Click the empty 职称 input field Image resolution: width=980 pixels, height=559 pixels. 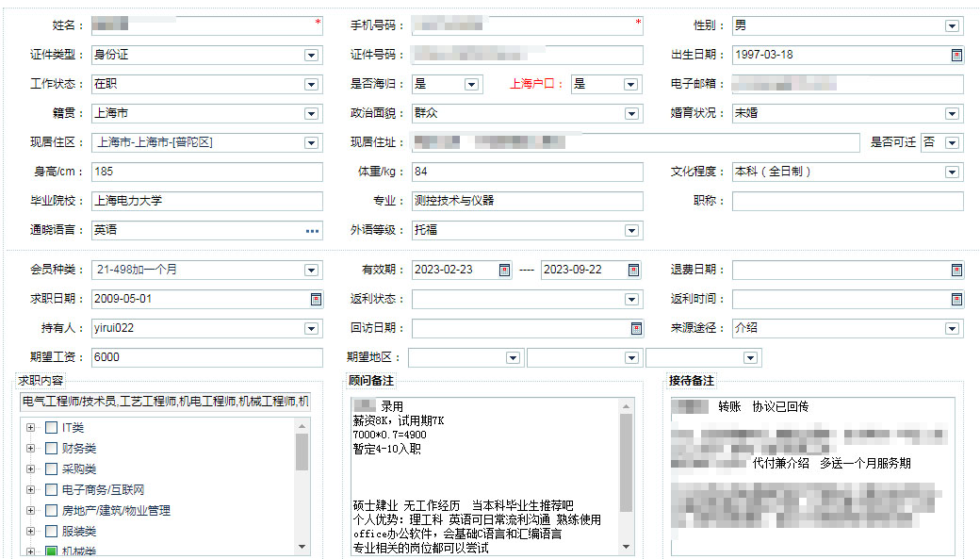tap(847, 202)
